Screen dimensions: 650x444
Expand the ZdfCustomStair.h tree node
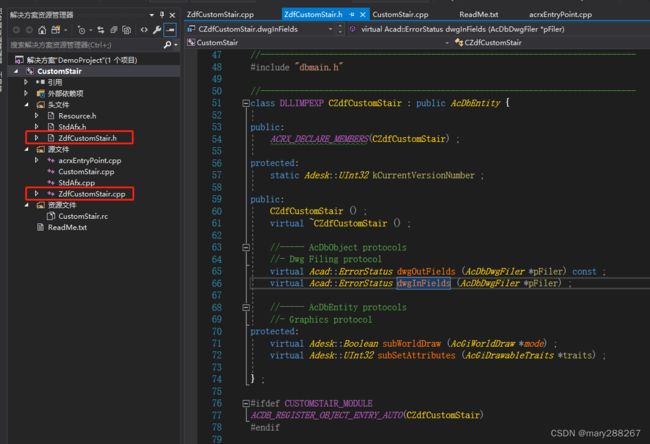click(x=36, y=138)
